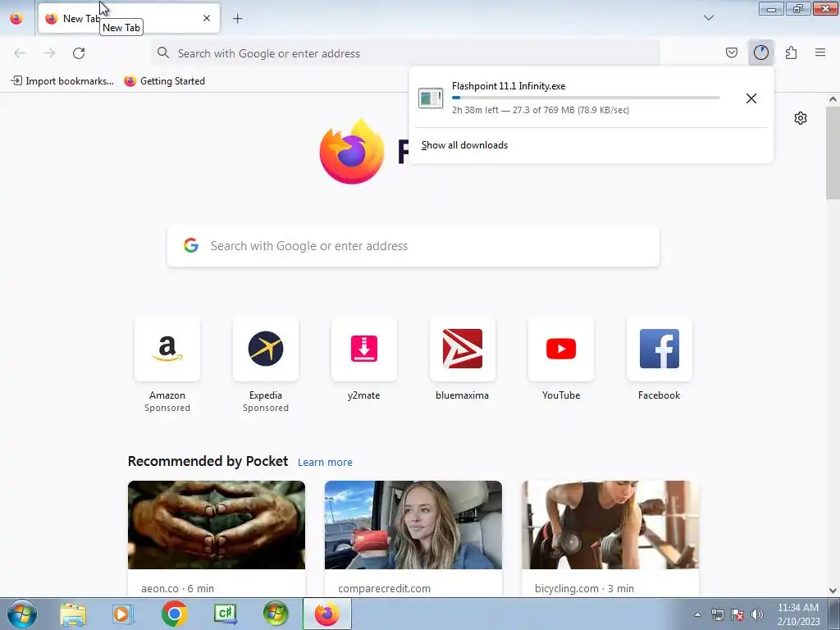Image resolution: width=840 pixels, height=630 pixels.
Task: Click the Google logo in search box
Action: point(191,245)
